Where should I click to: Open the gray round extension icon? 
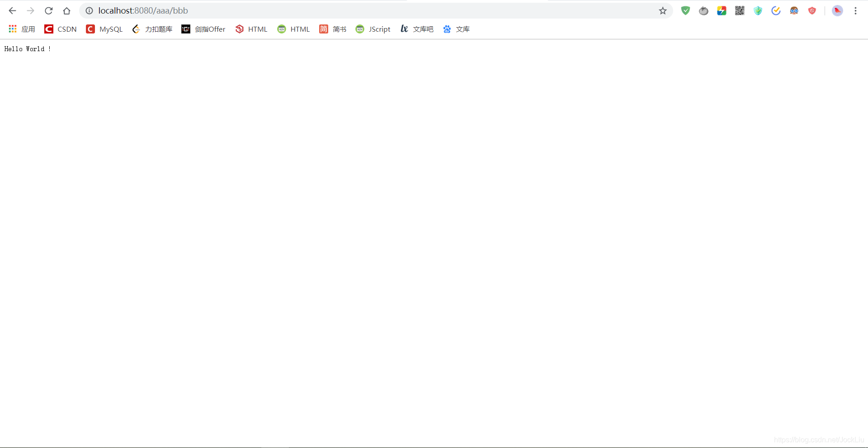[704, 11]
